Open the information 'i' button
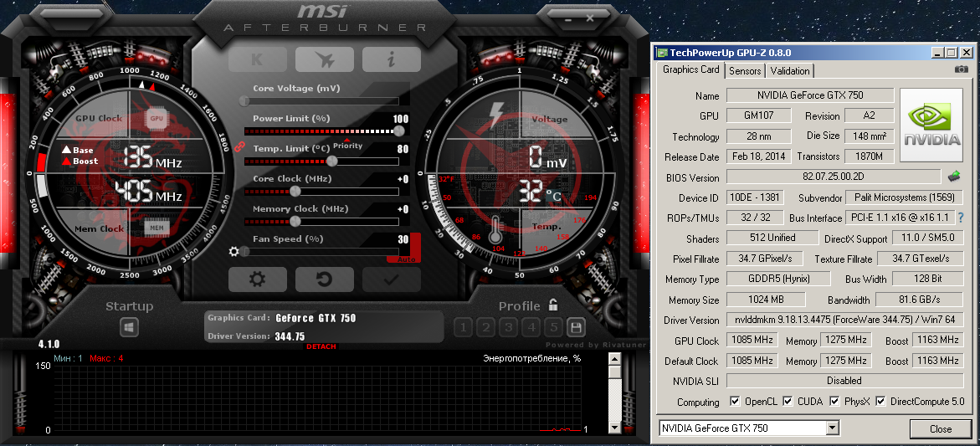980x446 pixels. click(x=392, y=59)
